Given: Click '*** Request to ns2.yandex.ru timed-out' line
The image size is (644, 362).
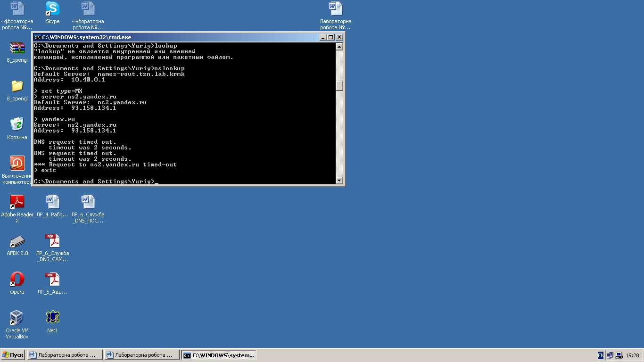Looking at the screenshot, I should coord(105,165).
